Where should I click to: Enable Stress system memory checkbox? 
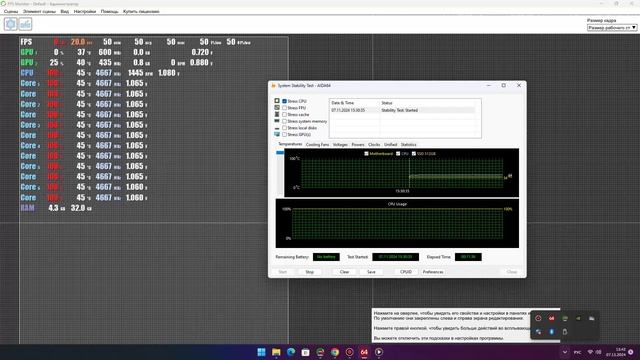[x=284, y=121]
